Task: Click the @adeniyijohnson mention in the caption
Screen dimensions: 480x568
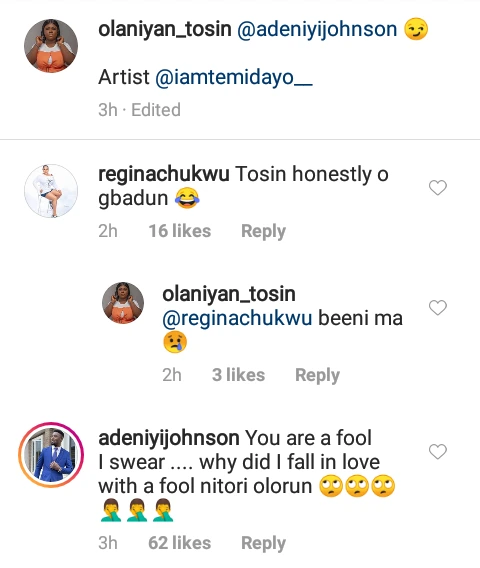Action: pos(317,29)
